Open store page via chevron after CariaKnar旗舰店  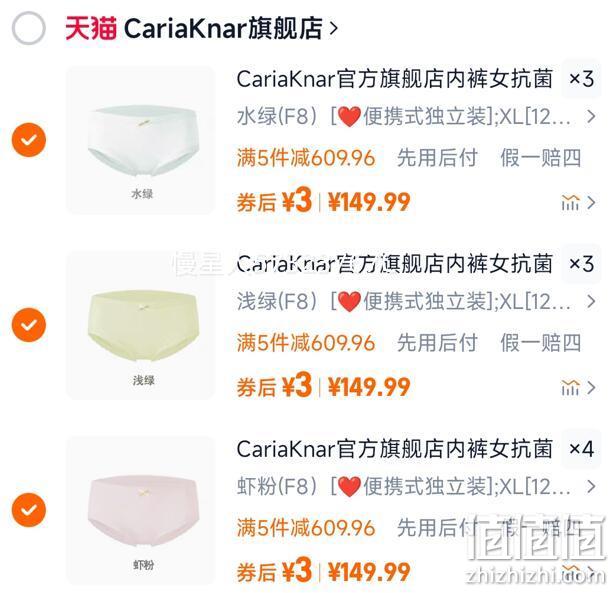pos(333,28)
